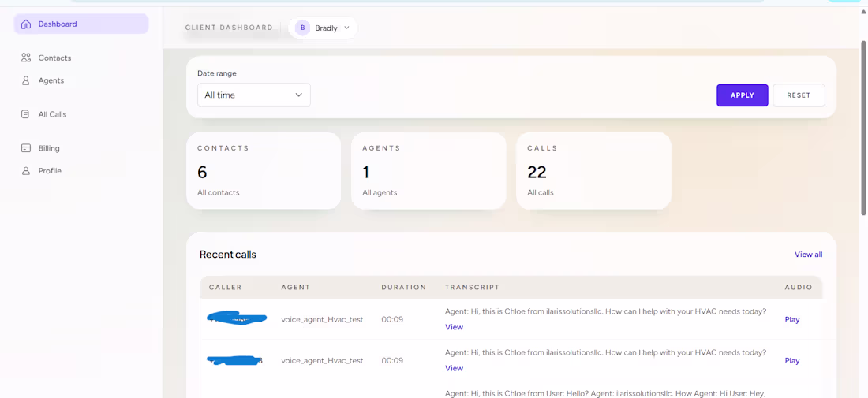Click voice_agent_Hvac_test in the second row

(x=322, y=360)
